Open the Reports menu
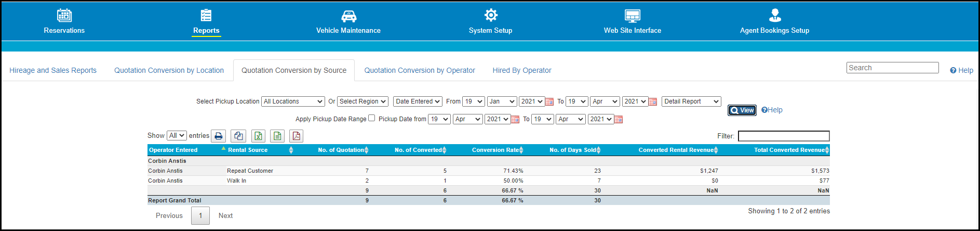This screenshot has width=980, height=231. (206, 30)
